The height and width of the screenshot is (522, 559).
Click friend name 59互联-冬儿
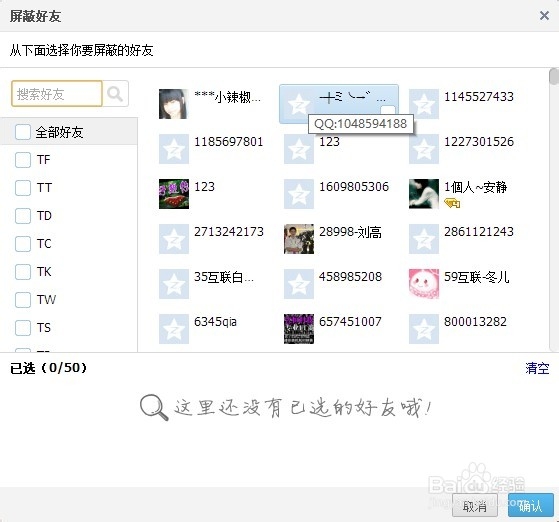pos(477,277)
